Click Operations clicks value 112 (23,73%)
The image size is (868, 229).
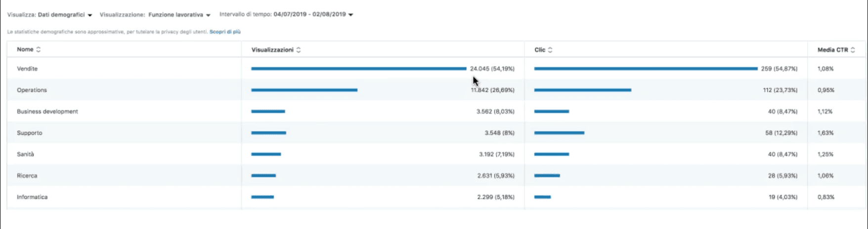tap(780, 90)
